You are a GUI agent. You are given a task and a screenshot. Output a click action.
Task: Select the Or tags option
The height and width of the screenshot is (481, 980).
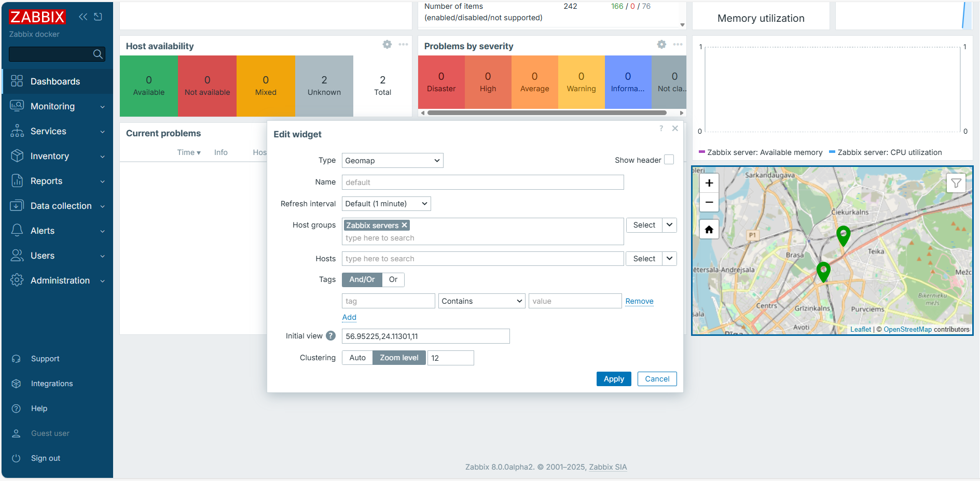(x=393, y=279)
